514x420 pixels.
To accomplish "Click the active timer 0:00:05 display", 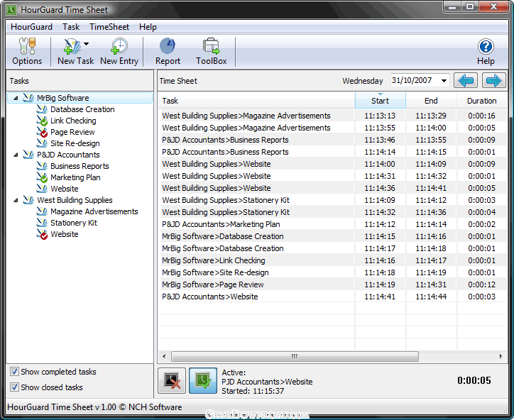I will (474, 380).
